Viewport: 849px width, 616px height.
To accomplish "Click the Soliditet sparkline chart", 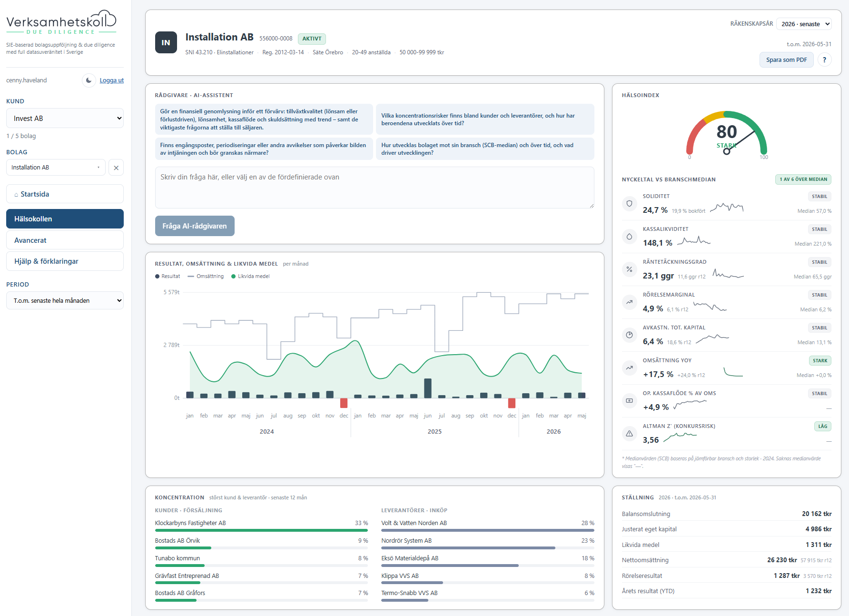I will tap(727, 208).
